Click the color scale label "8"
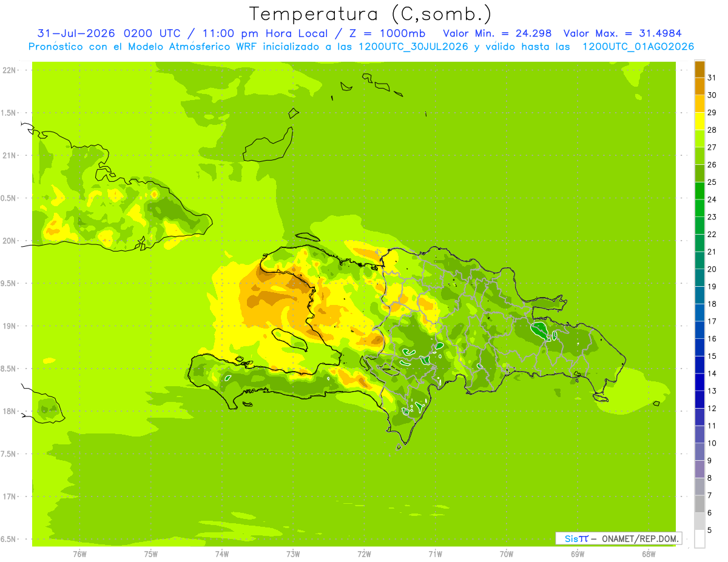This screenshot has width=728, height=562. pyautogui.click(x=710, y=478)
